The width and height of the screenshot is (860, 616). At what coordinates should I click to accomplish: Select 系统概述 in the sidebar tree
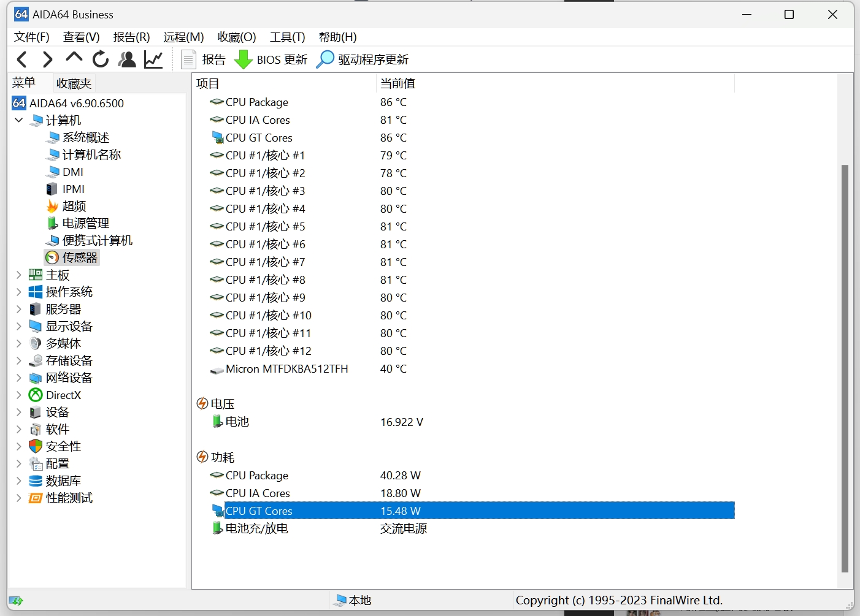click(86, 138)
